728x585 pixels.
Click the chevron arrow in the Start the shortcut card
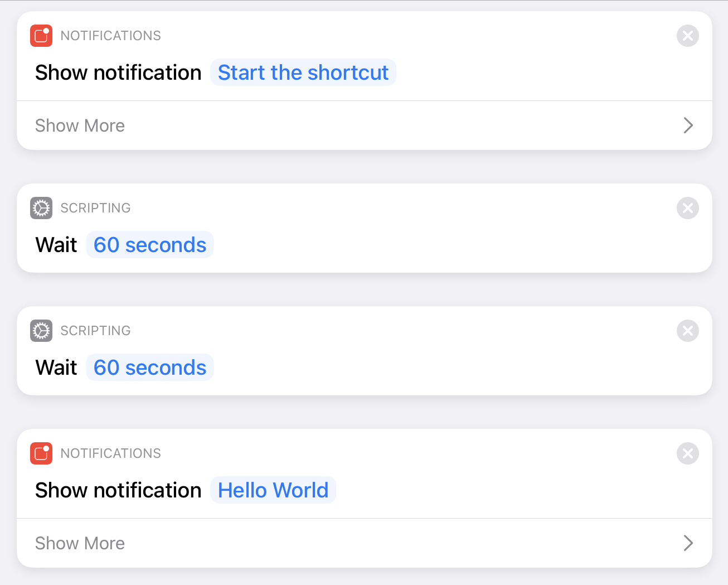click(688, 125)
